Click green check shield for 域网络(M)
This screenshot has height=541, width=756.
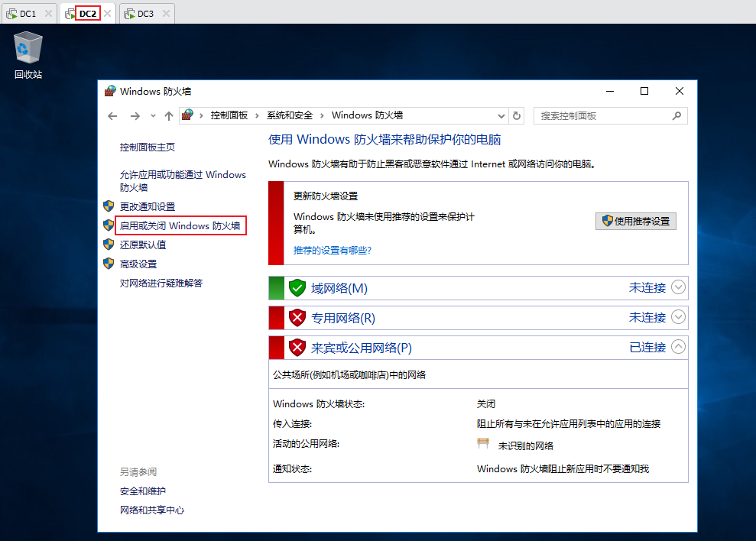click(x=297, y=288)
